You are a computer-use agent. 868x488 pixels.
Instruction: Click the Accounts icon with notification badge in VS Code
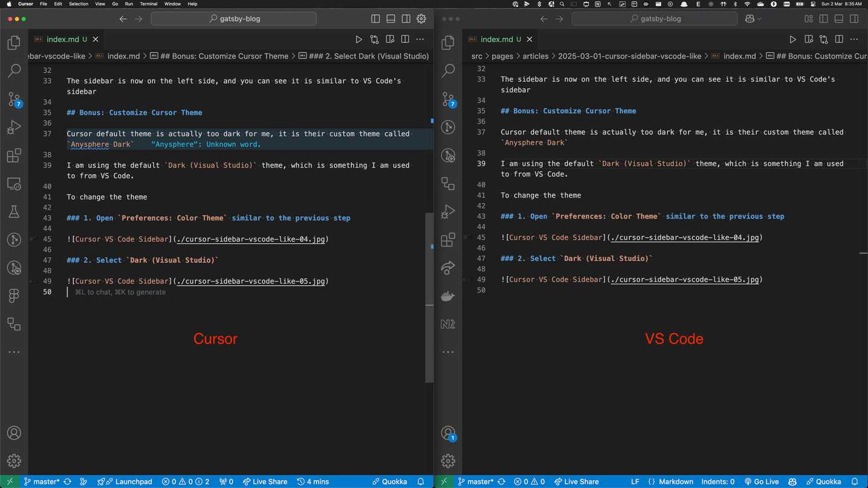coord(448,433)
